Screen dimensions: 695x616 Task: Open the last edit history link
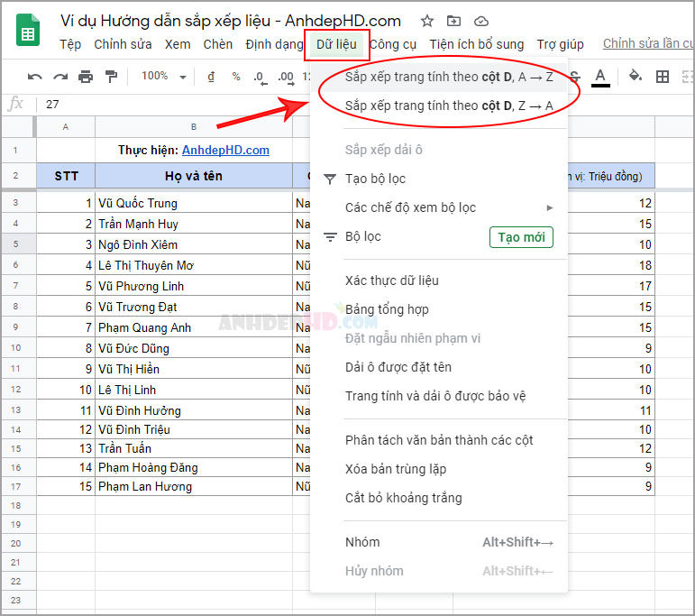(648, 43)
